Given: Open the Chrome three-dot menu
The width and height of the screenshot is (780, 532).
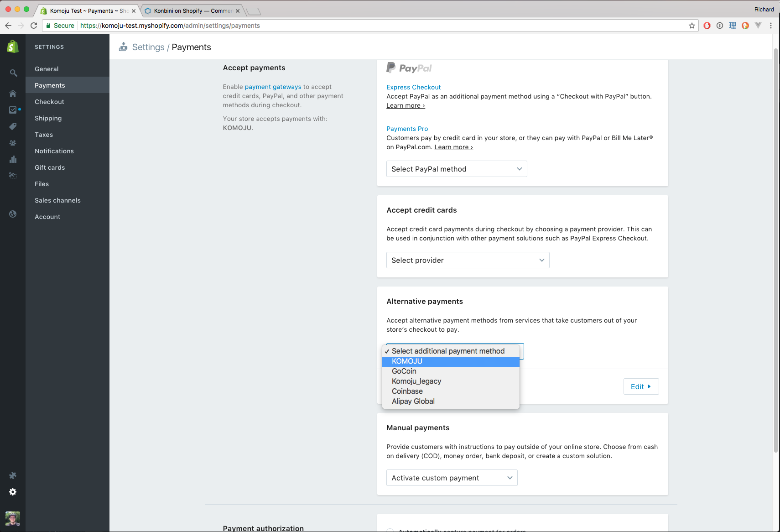Looking at the screenshot, I should (771, 26).
